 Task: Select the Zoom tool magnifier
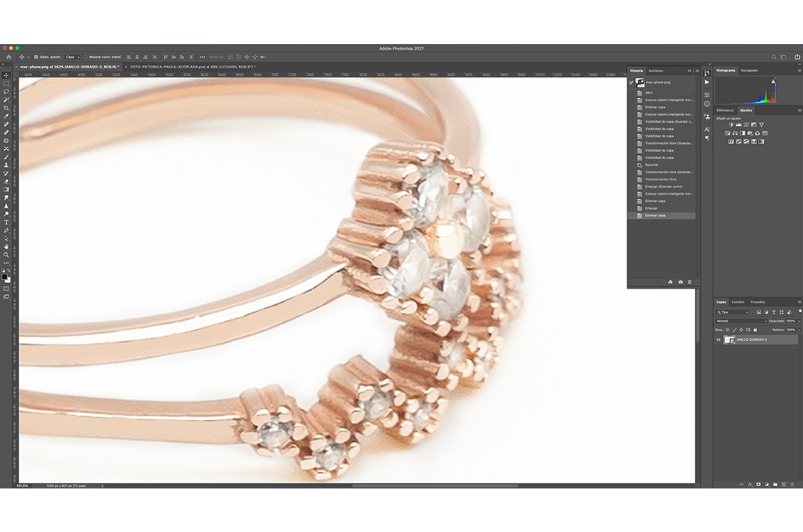6,255
